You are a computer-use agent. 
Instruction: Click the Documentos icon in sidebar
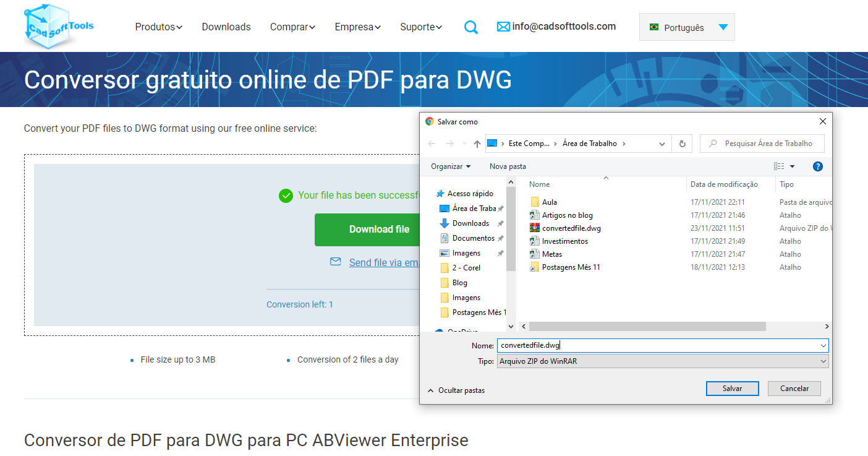pyautogui.click(x=445, y=238)
